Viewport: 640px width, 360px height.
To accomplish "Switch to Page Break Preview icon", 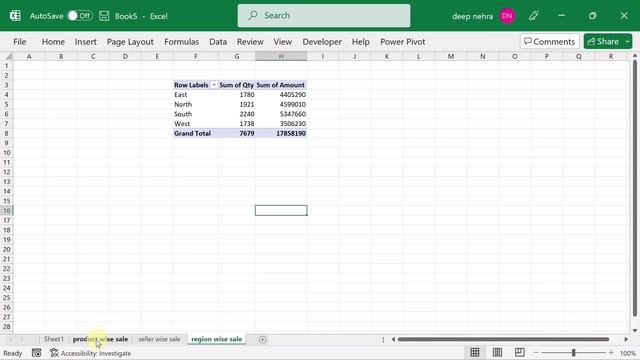I will (519, 353).
